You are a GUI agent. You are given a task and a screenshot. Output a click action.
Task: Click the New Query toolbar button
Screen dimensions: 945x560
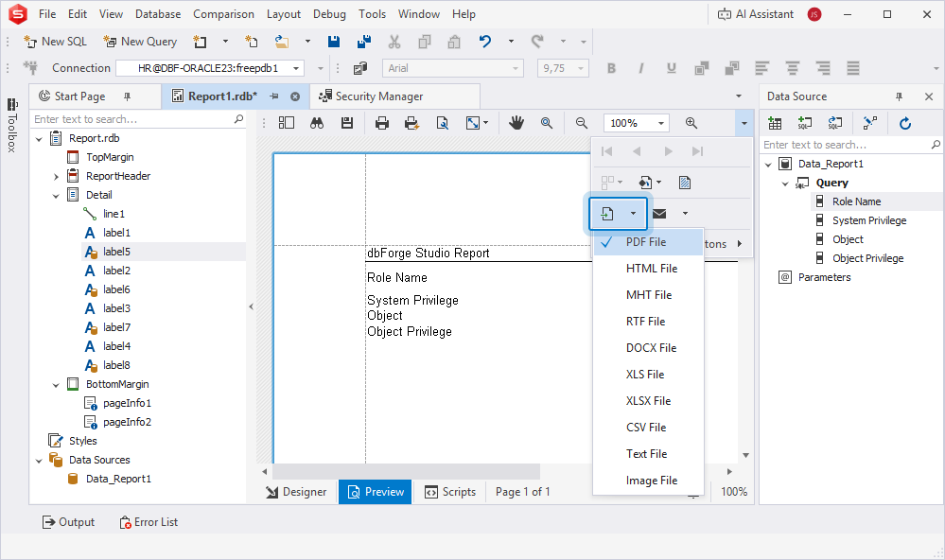pyautogui.click(x=140, y=42)
